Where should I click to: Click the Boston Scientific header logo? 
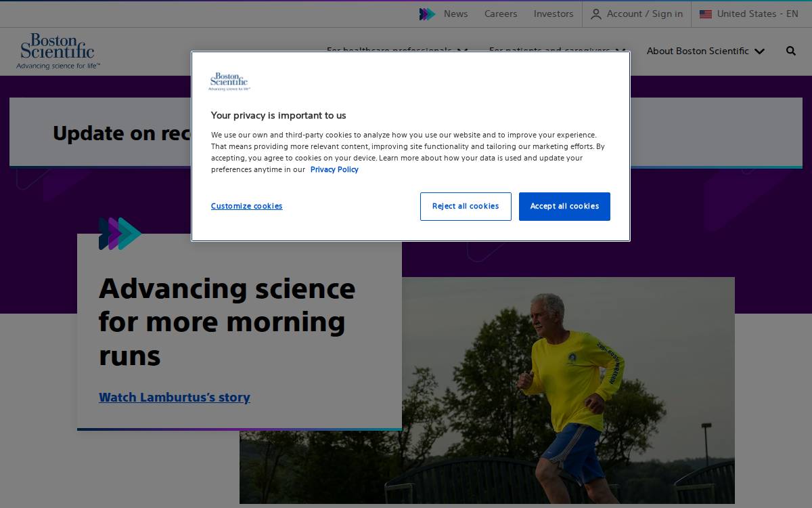pos(58,51)
